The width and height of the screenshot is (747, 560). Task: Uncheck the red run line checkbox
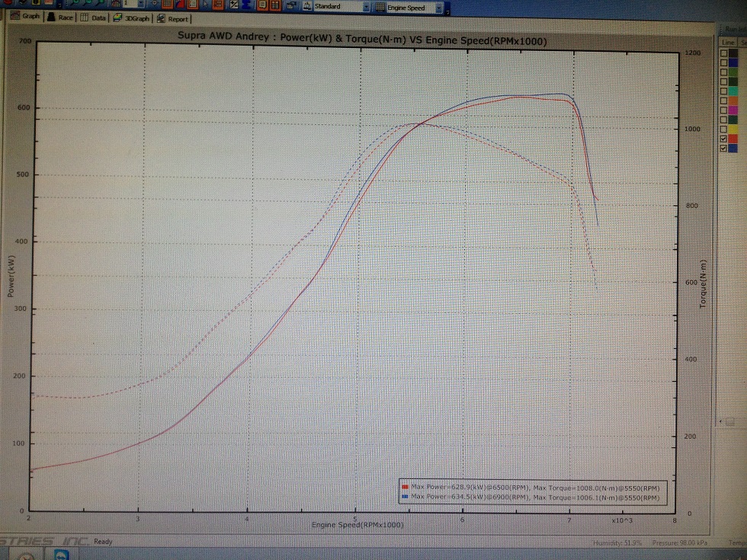(x=723, y=139)
